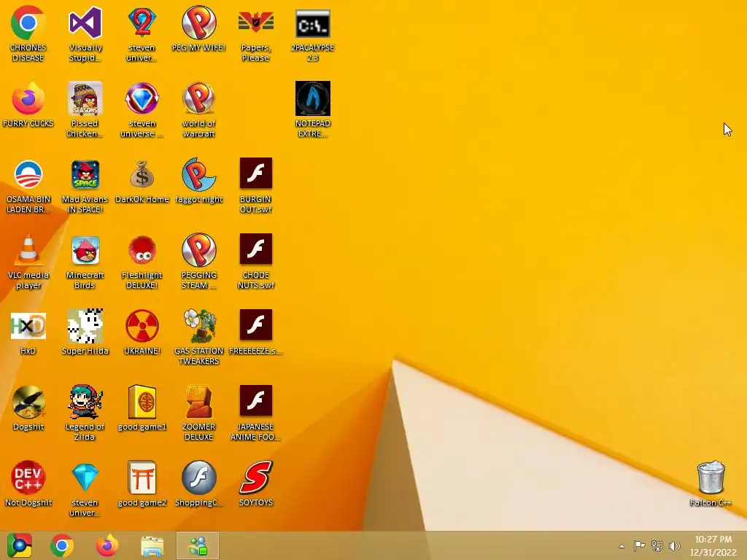The width and height of the screenshot is (747, 560).
Task: Launch the NOTEPAD EXTRE... blue flame icon
Action: click(x=312, y=98)
